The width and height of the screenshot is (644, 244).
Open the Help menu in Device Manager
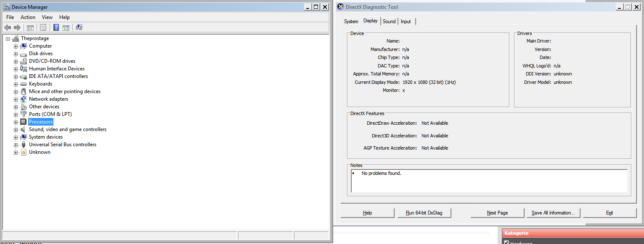[x=64, y=17]
